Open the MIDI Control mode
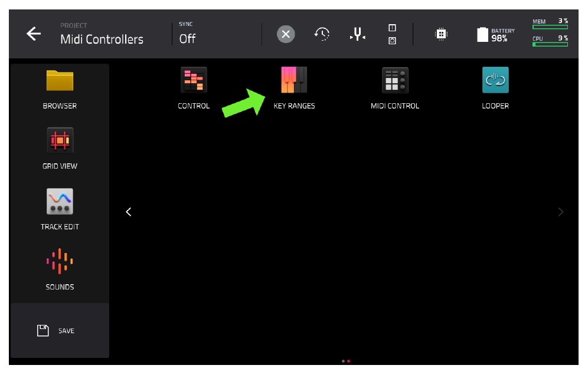 395,80
